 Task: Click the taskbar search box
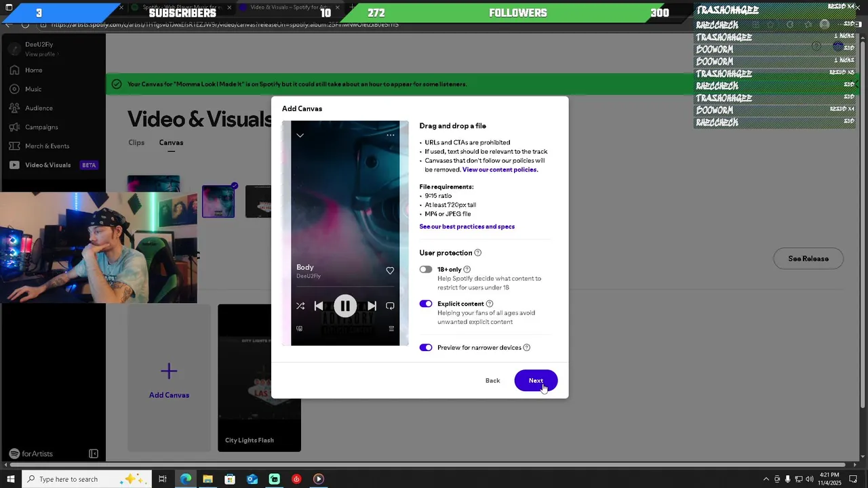click(x=86, y=479)
